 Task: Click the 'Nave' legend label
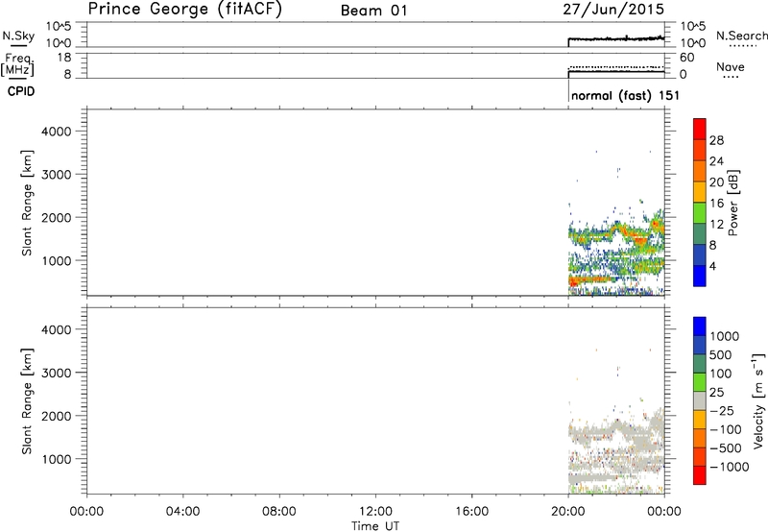(731, 67)
